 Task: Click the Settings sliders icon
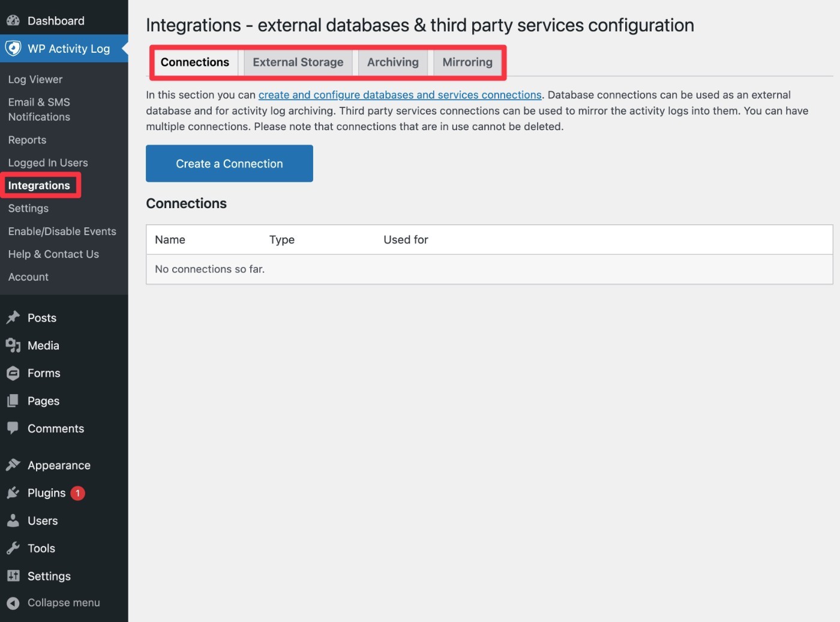[13, 576]
